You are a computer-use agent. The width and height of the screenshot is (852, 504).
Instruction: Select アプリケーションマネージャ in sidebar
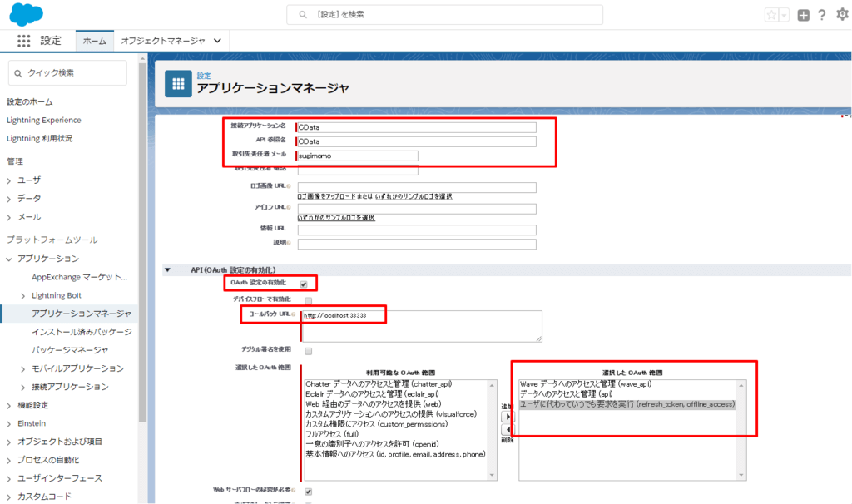(x=82, y=314)
